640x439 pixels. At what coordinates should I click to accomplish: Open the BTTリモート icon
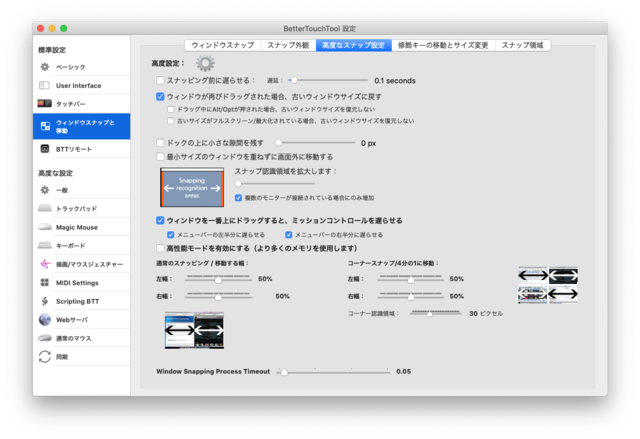(x=44, y=149)
